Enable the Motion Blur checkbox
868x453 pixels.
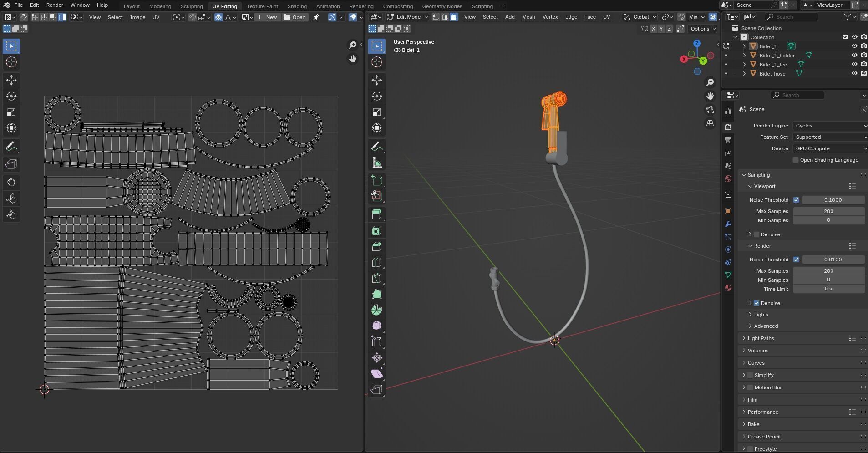pos(750,387)
